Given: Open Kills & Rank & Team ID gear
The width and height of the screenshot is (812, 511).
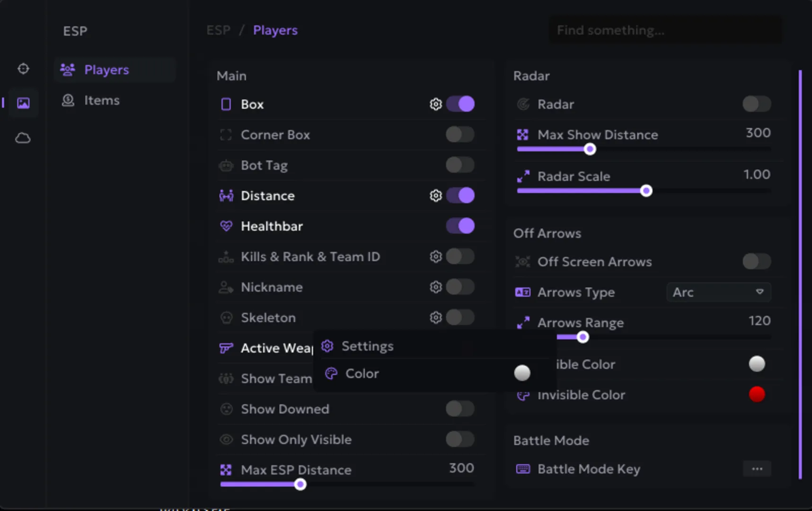Looking at the screenshot, I should pos(436,256).
